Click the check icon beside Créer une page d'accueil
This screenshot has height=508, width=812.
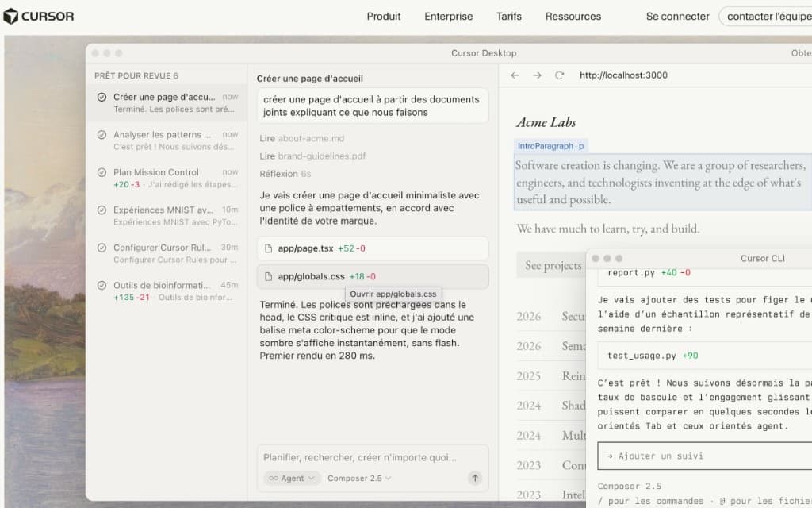(x=102, y=97)
